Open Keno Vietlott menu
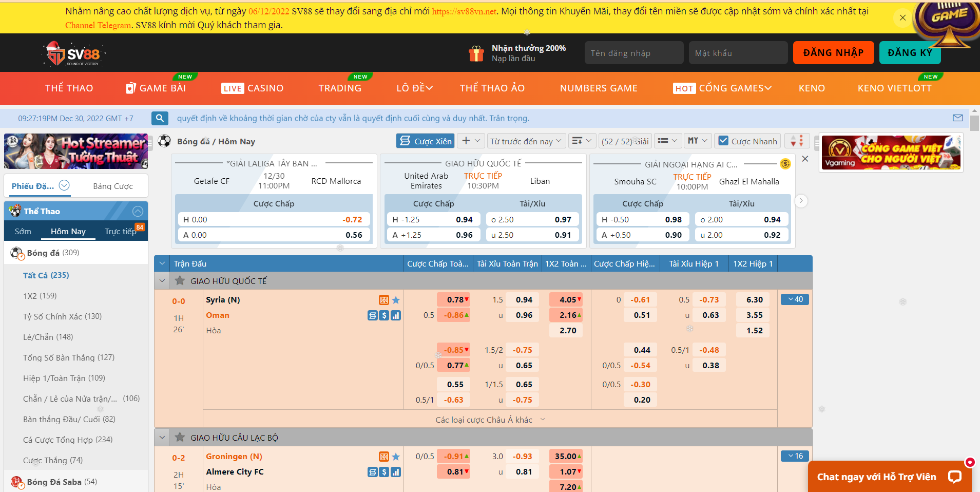The image size is (980, 492). tap(894, 88)
